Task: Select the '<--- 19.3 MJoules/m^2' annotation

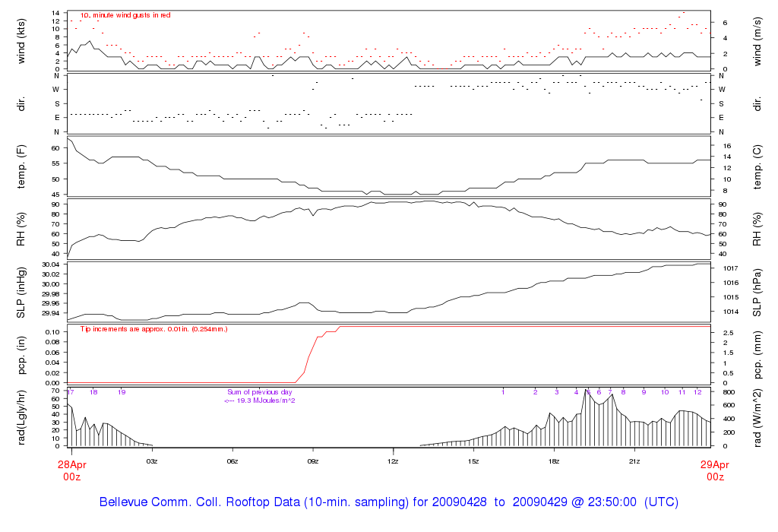Action: (x=260, y=401)
